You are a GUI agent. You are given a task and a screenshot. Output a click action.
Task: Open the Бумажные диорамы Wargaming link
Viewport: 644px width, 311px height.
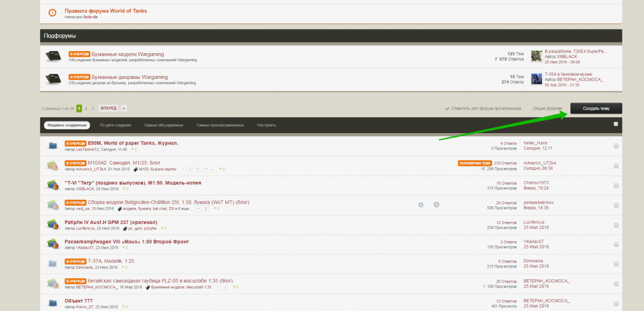(x=130, y=77)
